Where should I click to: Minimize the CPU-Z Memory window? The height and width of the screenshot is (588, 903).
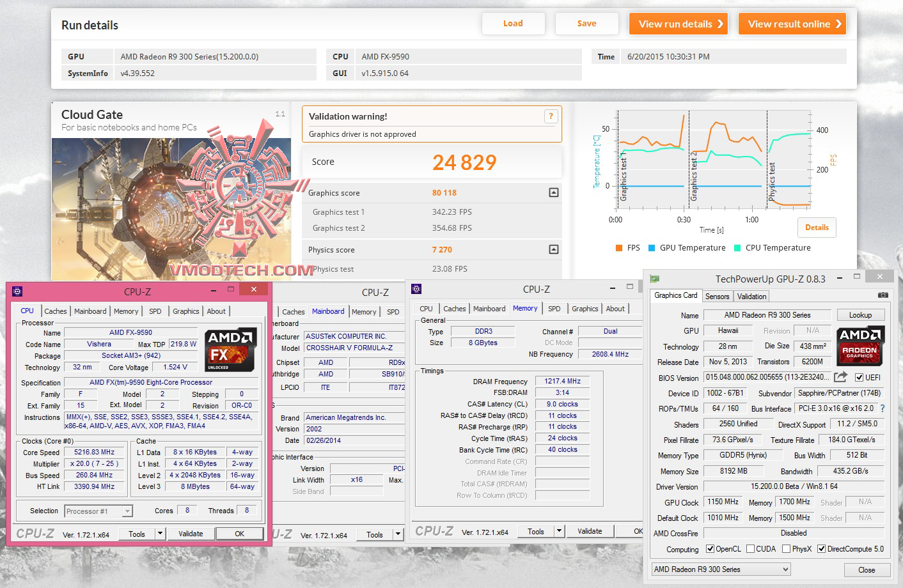611,288
